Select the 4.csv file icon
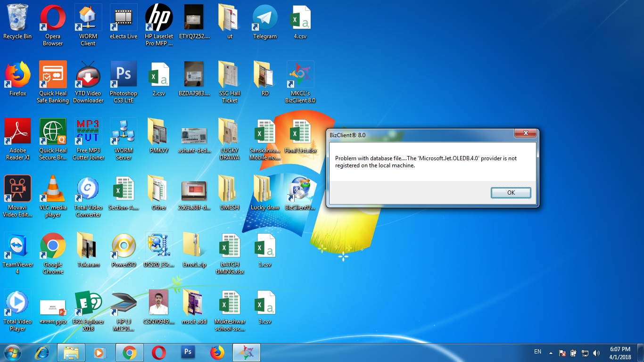Screen dimensions: 644x362 (x=300, y=22)
